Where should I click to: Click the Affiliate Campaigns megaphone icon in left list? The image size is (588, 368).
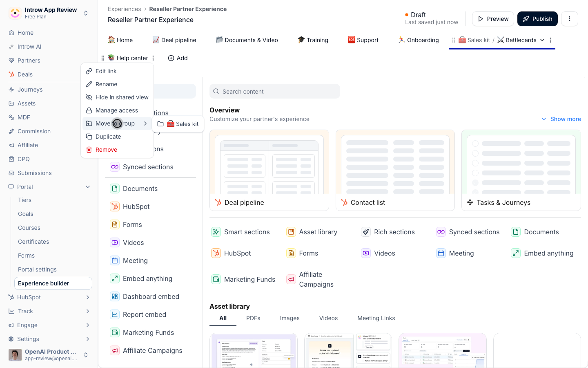(115, 350)
